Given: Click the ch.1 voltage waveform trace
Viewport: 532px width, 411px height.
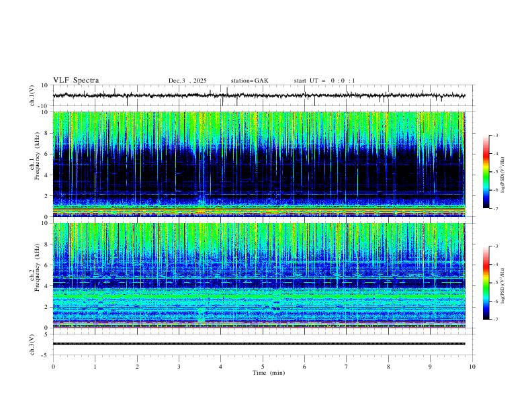Looking at the screenshot, I should (259, 95).
